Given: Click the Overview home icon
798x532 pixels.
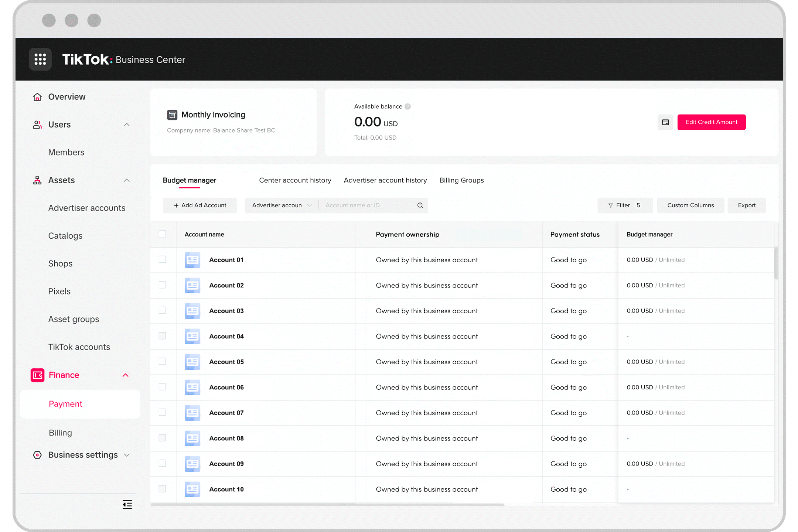Looking at the screenshot, I should pos(37,97).
